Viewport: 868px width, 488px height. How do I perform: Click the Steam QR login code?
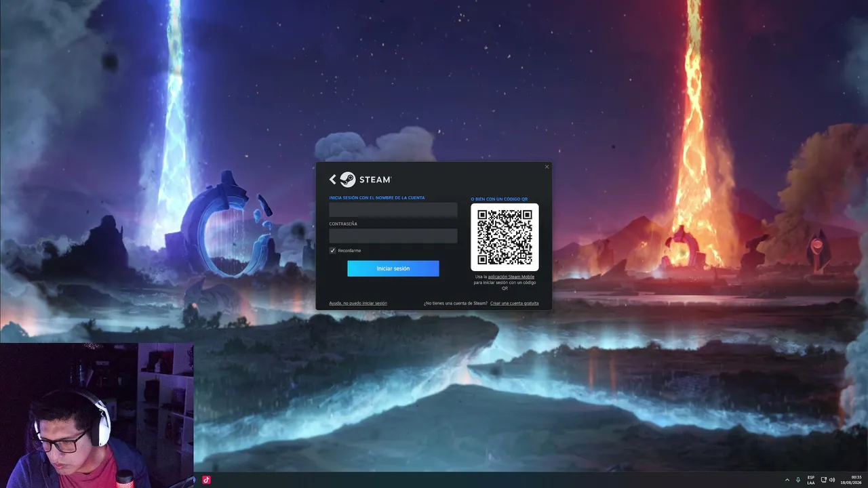(x=505, y=237)
